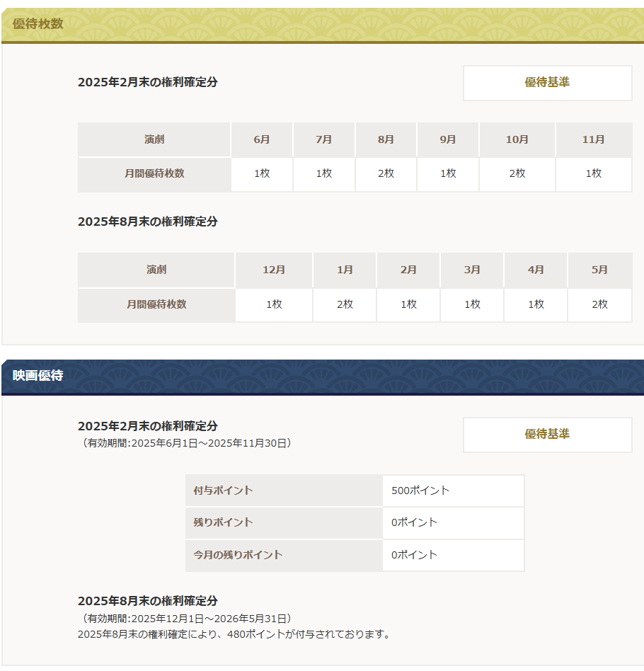The height and width of the screenshot is (671, 644).
Task: Select the 5月 column header
Action: coord(599,270)
